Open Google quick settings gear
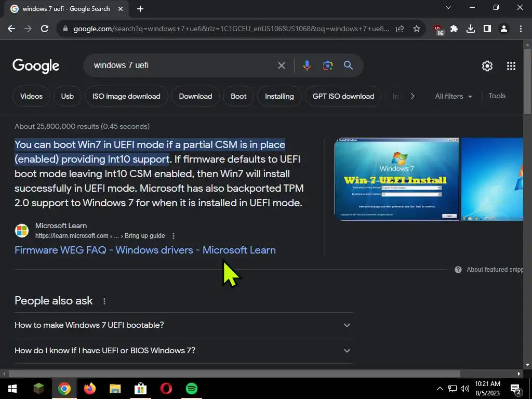 tap(487, 66)
